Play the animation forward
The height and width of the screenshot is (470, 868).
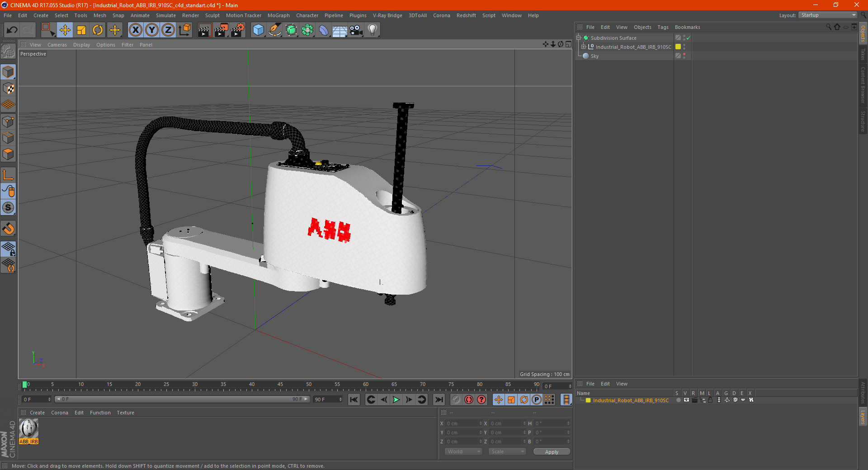396,399
